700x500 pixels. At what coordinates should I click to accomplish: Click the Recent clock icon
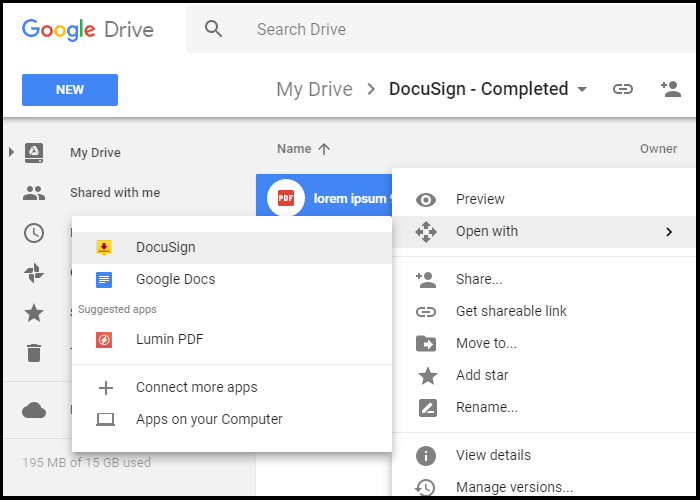pos(34,233)
